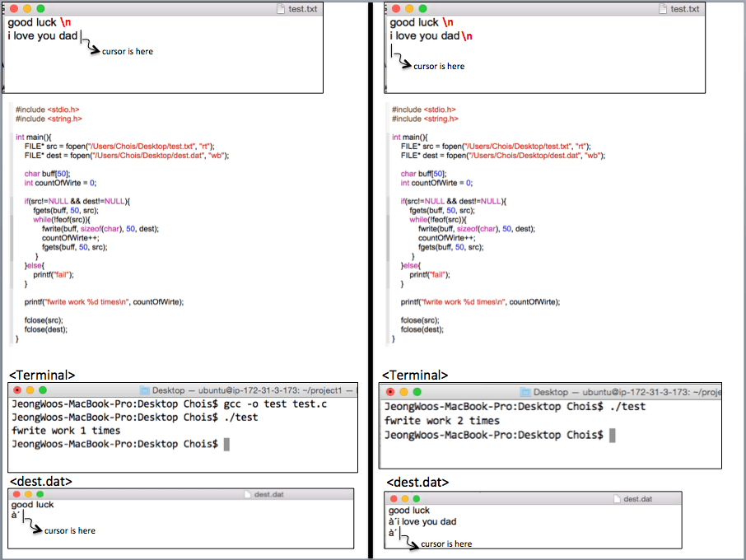Click the document icon in right test.txt title bar
Viewport: 746px width, 560px height.
664,9
